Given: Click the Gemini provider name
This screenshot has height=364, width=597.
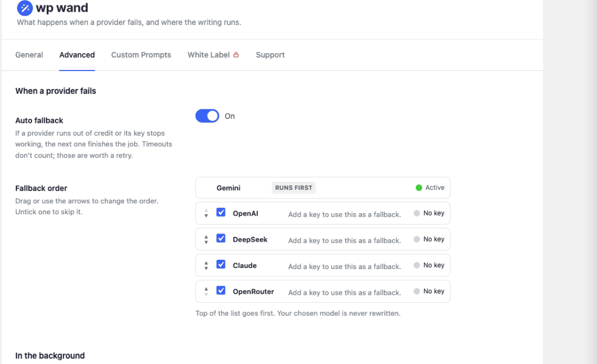Looking at the screenshot, I should pyautogui.click(x=229, y=188).
